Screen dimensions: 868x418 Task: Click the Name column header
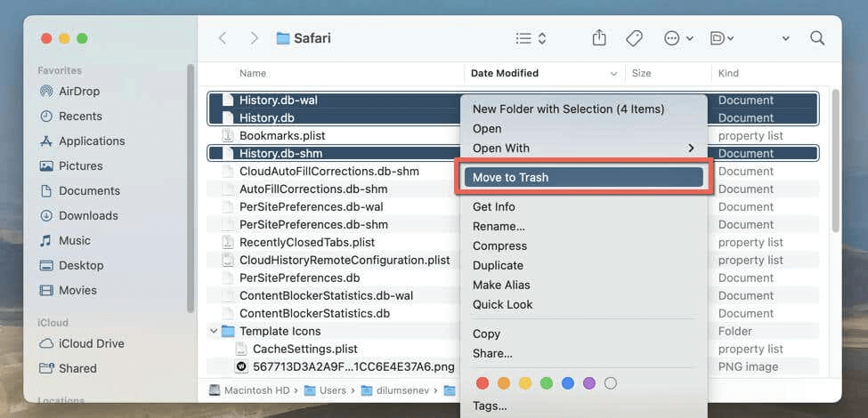coord(253,73)
